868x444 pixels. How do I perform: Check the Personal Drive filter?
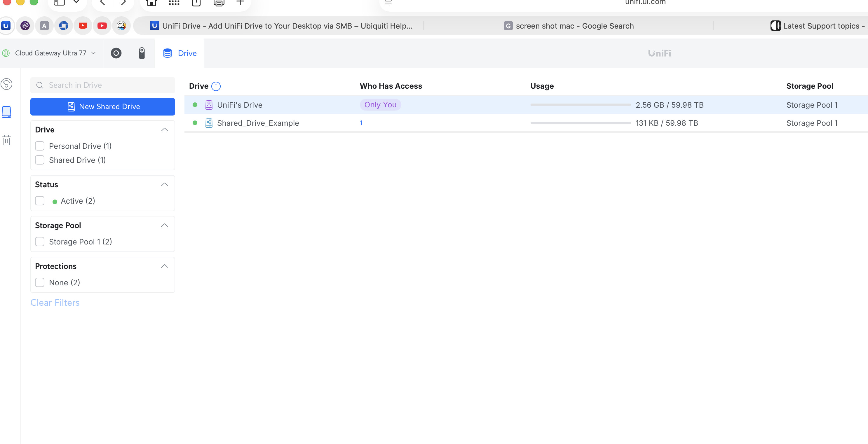(40, 146)
